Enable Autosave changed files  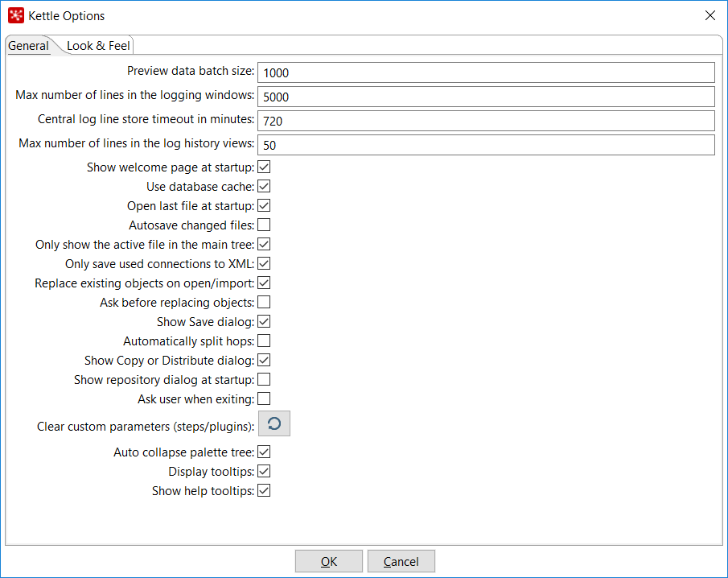[x=264, y=225]
